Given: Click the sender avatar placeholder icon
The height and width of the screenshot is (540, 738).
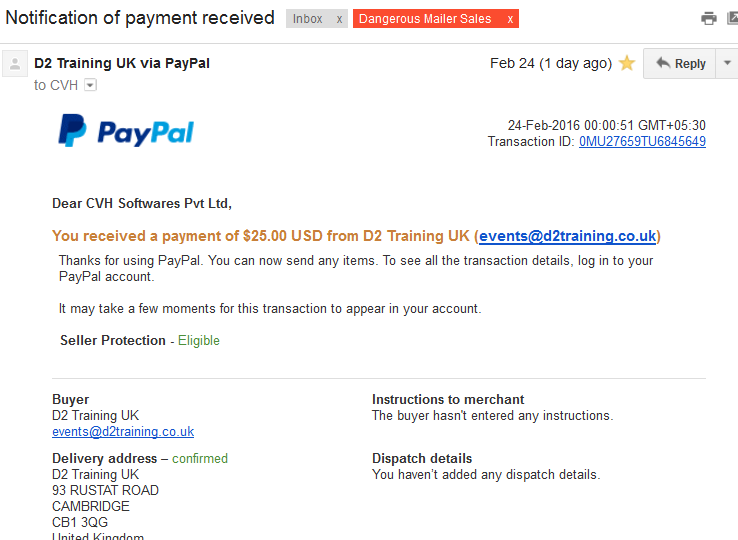Looking at the screenshot, I should [x=15, y=64].
